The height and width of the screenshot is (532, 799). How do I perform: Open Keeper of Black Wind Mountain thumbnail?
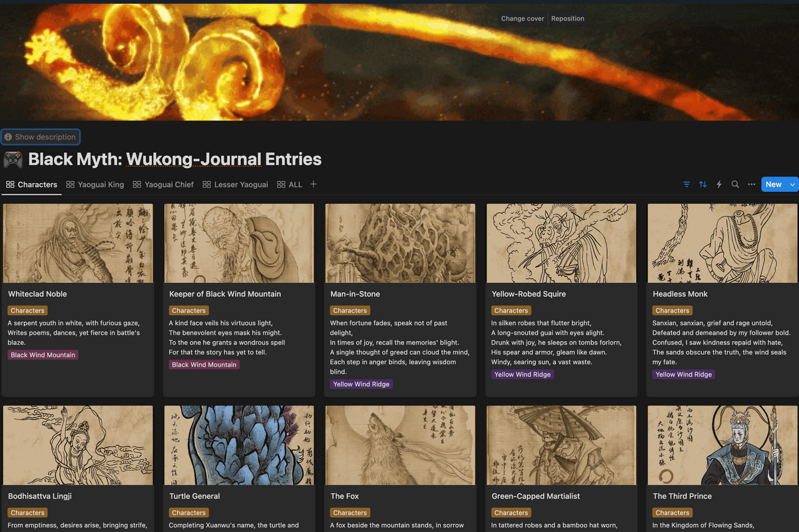point(239,244)
